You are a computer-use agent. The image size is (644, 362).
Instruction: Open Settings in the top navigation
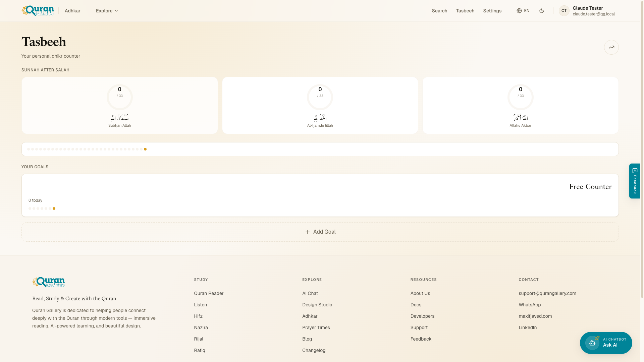(492, 11)
